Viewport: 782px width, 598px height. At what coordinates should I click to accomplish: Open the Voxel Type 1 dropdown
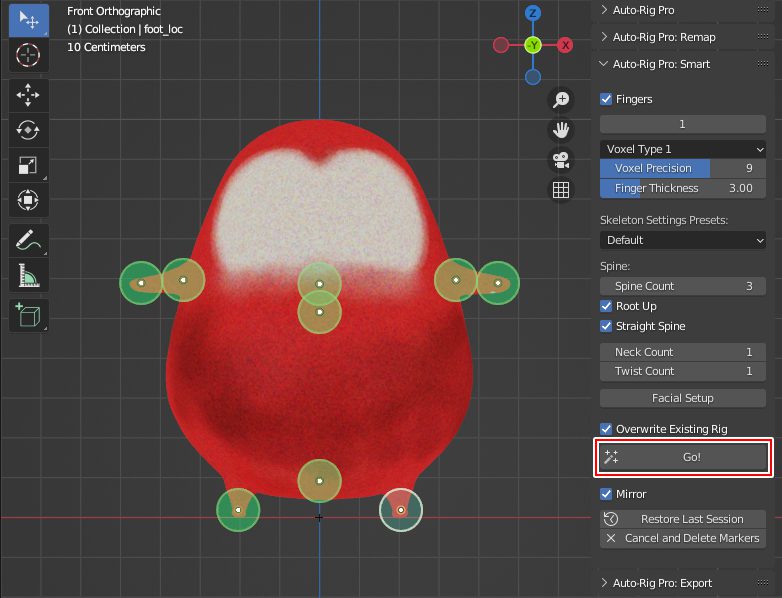pyautogui.click(x=683, y=149)
